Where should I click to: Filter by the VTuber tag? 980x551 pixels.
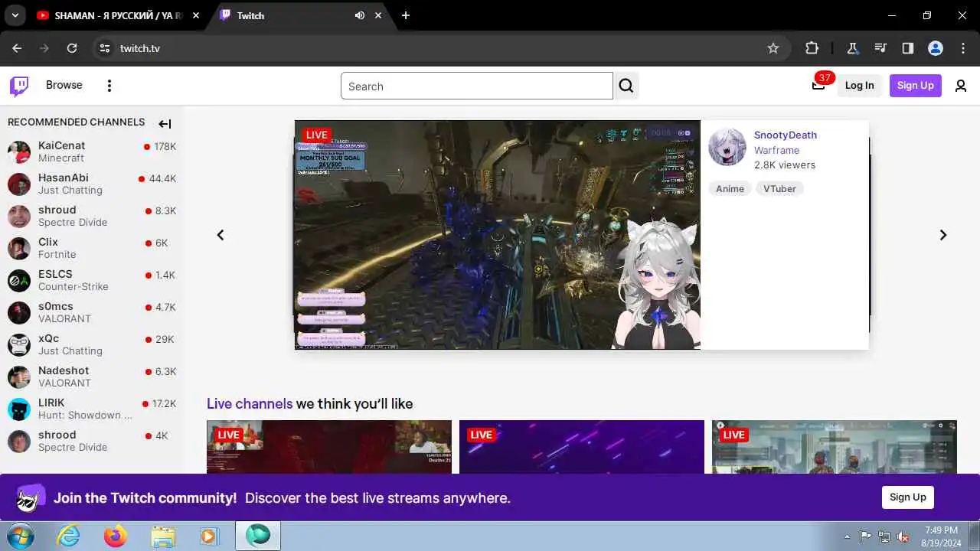(779, 188)
